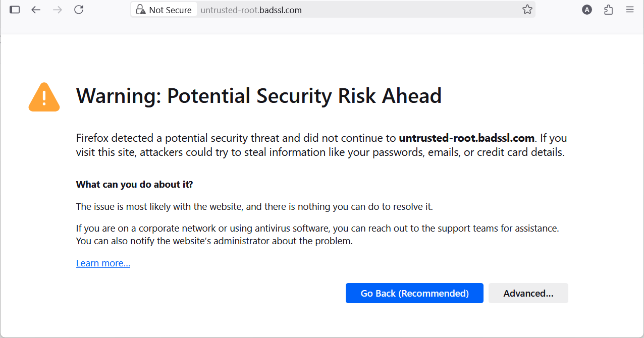Open the Firefox account avatar menu
Image resolution: width=644 pixels, height=338 pixels.
coord(586,10)
